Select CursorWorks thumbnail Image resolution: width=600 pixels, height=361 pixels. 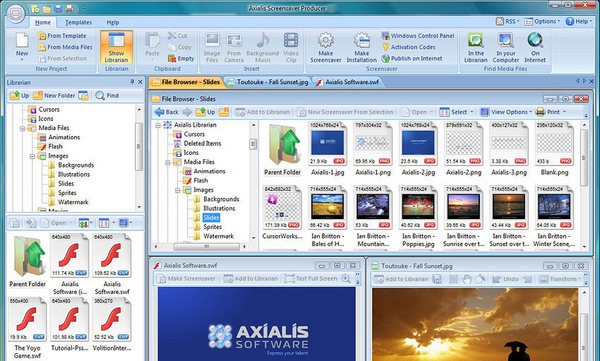pyautogui.click(x=282, y=212)
